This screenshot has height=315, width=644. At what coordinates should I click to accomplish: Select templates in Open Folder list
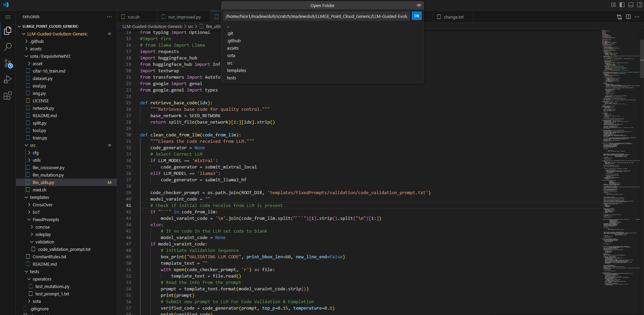point(323,71)
